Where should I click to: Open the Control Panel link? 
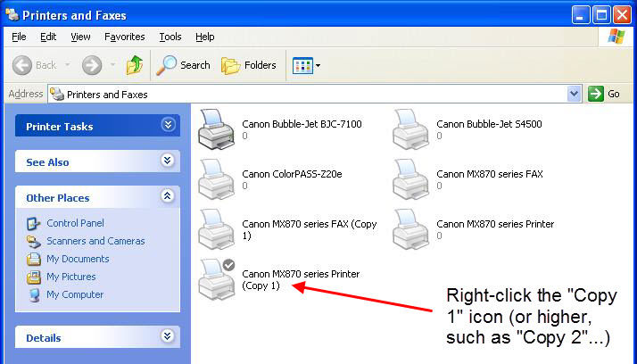[75, 223]
